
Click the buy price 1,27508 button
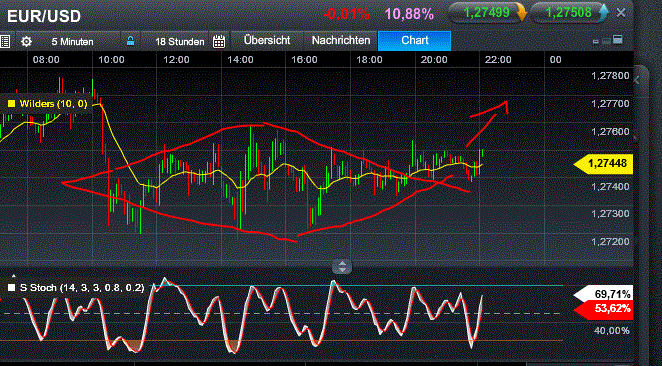coord(570,13)
